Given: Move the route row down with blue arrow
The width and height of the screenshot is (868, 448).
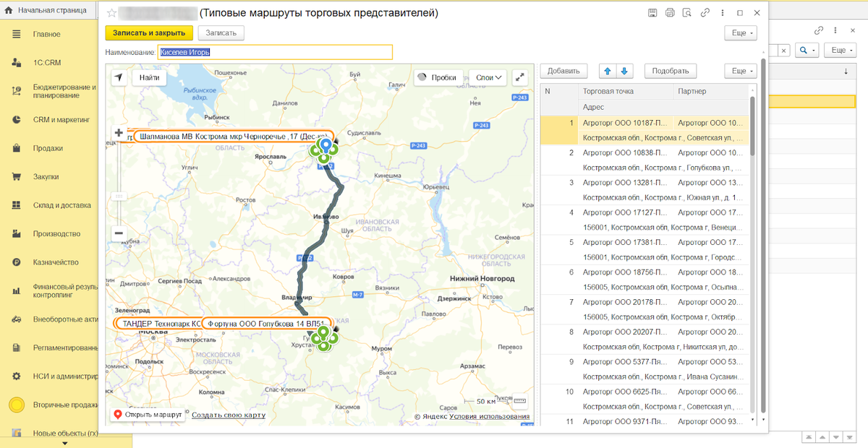Looking at the screenshot, I should pos(625,71).
